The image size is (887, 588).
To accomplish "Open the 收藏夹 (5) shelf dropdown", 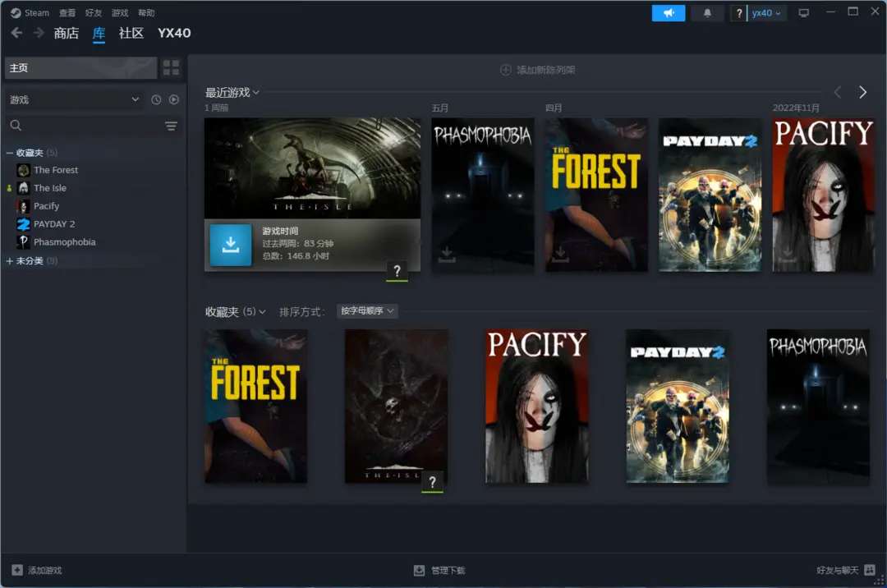I will [236, 312].
